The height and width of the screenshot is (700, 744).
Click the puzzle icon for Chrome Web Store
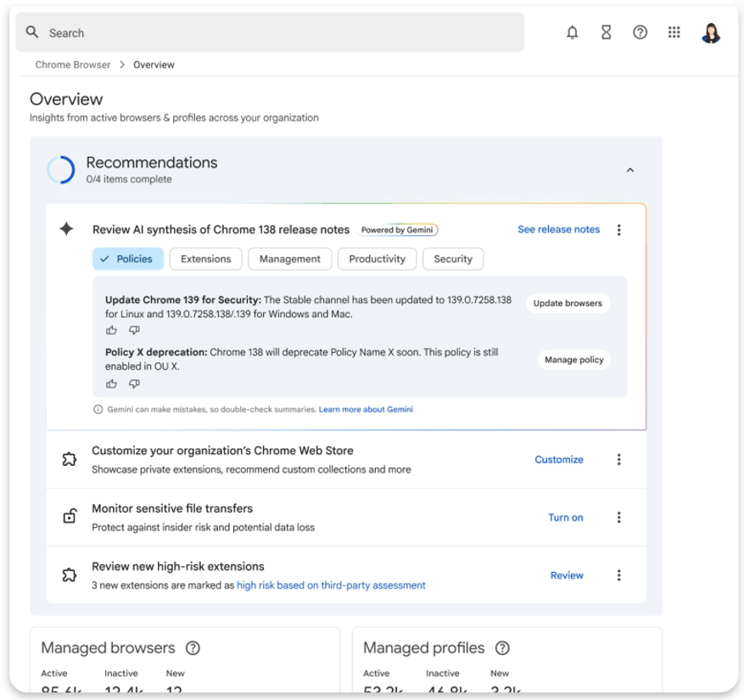pos(70,459)
